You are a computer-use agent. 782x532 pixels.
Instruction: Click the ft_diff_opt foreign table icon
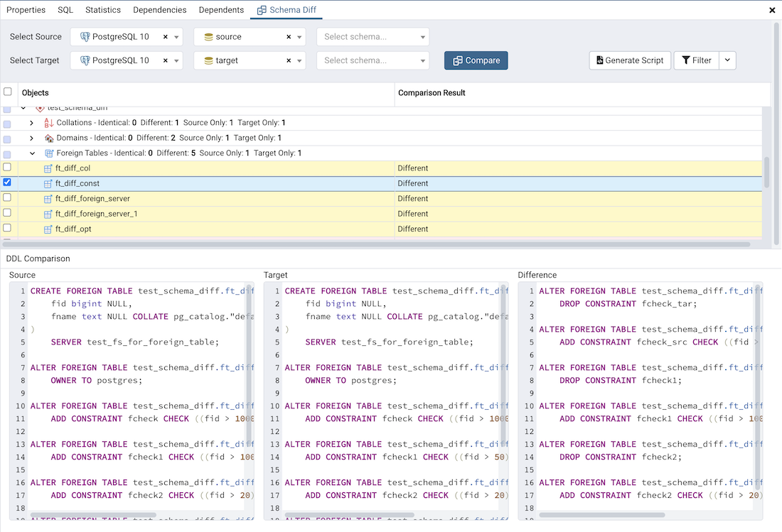[x=48, y=229]
